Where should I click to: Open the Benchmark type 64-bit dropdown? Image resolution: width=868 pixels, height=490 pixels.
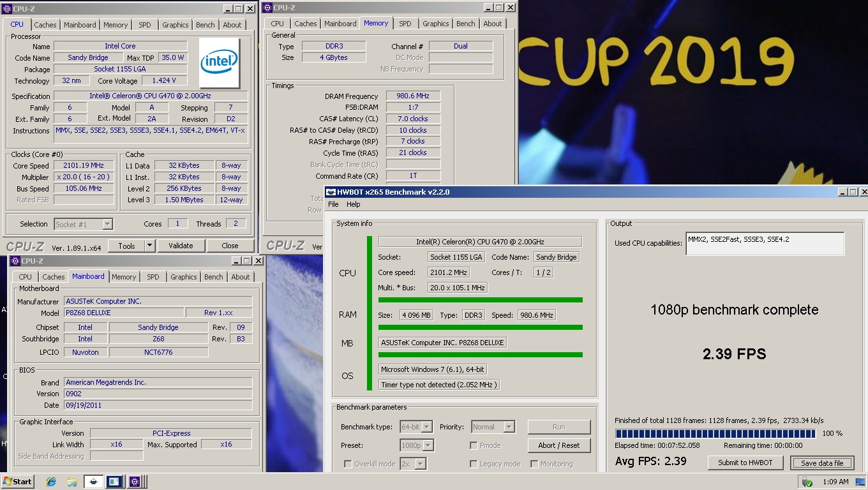pos(427,427)
